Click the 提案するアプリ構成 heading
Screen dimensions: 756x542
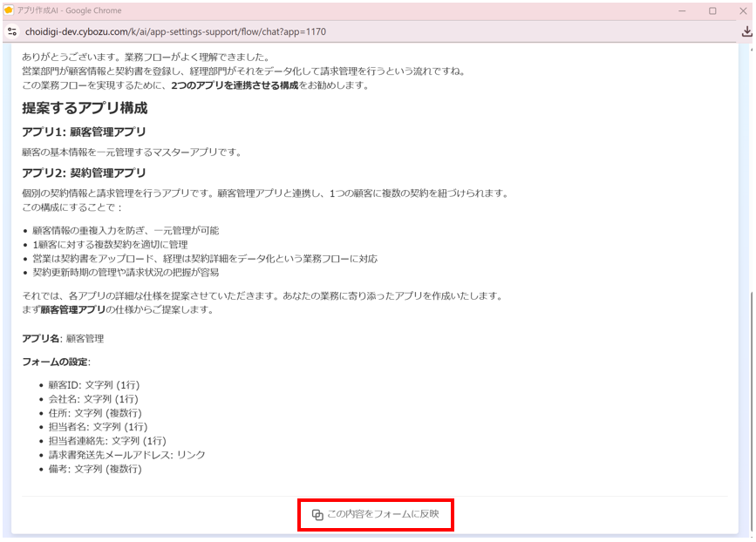coord(85,108)
